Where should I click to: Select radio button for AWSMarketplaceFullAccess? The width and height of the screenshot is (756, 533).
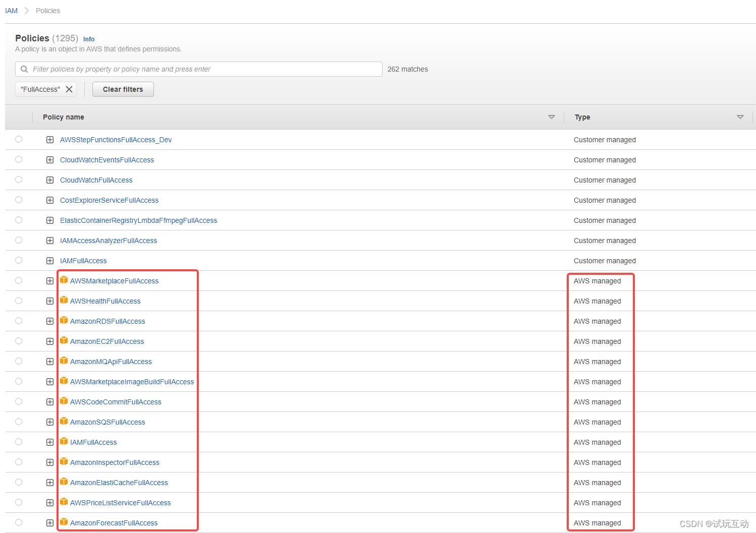[x=19, y=280]
